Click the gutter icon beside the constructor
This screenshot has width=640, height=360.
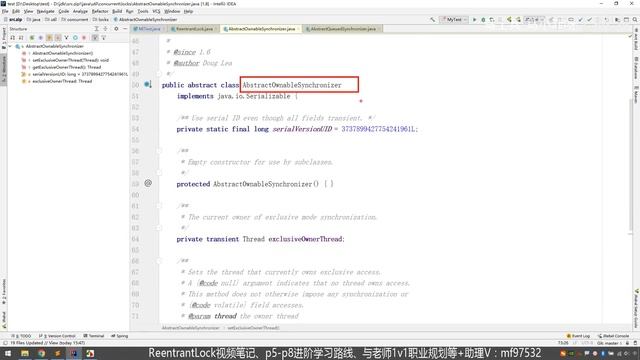[148, 184]
